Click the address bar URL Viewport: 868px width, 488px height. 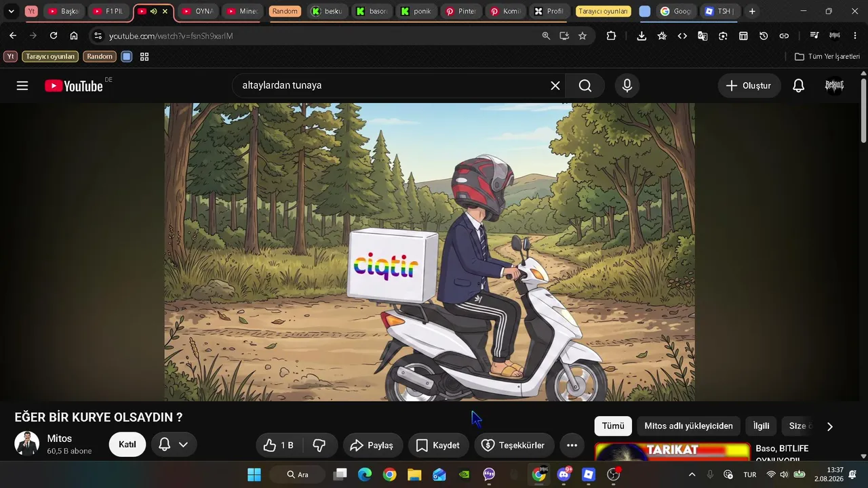tap(171, 36)
